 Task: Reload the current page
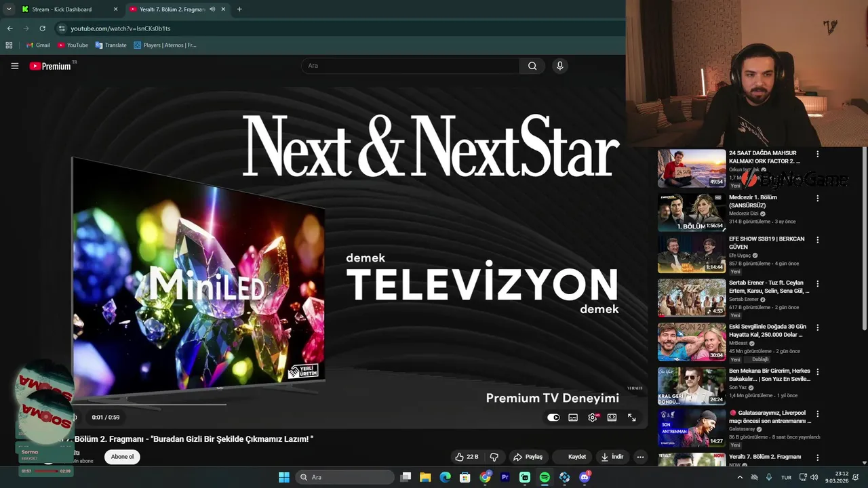click(x=42, y=28)
